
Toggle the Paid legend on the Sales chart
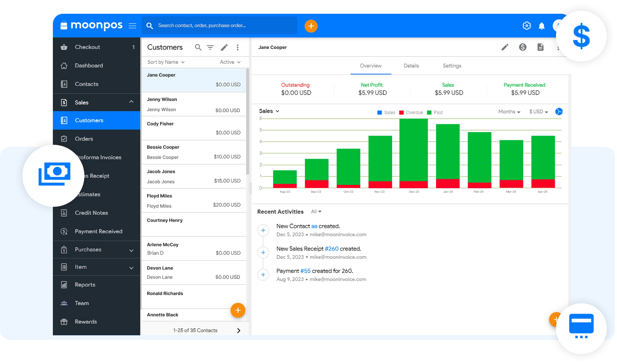[x=435, y=112]
